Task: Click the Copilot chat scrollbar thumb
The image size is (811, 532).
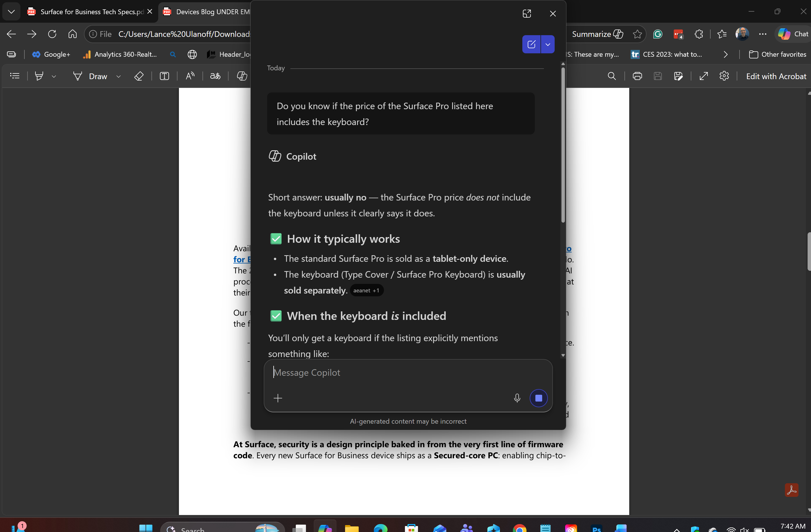Action: coord(563,145)
